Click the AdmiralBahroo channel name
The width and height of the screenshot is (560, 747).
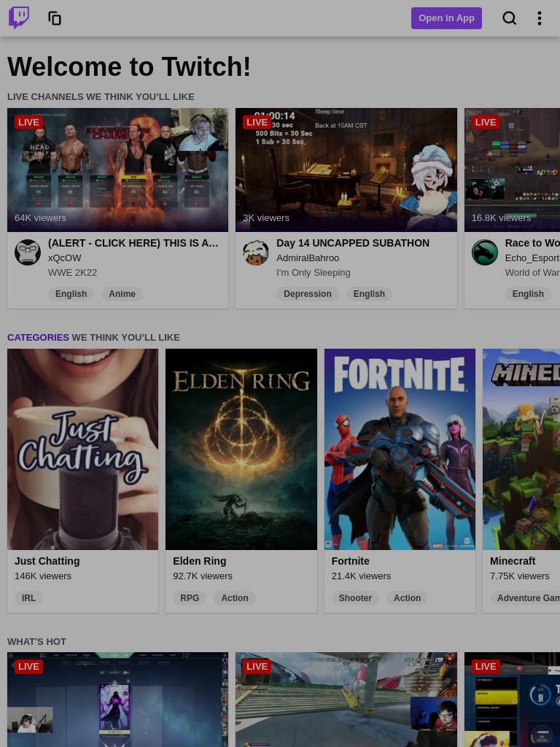point(308,258)
